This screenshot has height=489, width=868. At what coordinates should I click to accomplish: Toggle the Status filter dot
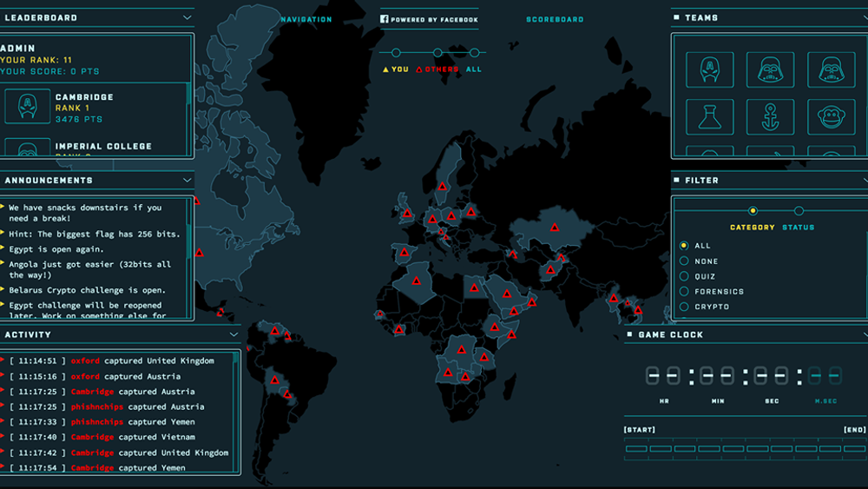pyautogui.click(x=799, y=211)
